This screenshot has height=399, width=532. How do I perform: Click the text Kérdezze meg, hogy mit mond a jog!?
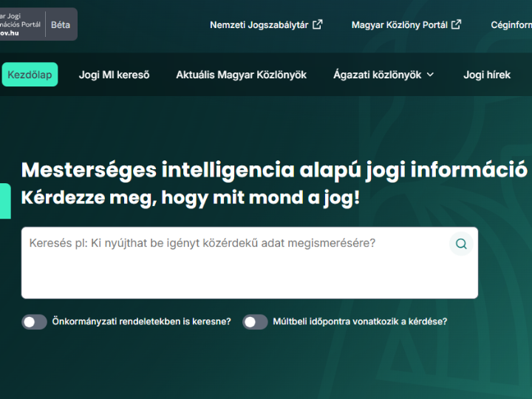[x=191, y=198]
